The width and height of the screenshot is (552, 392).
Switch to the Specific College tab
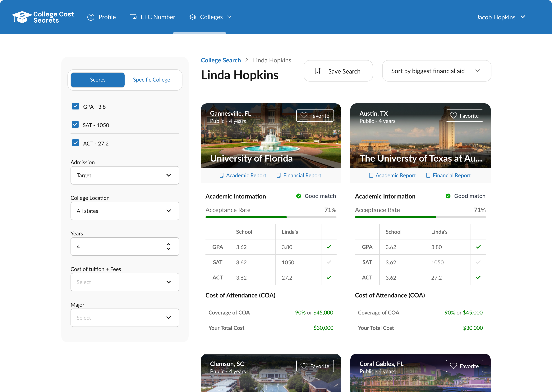pyautogui.click(x=151, y=80)
